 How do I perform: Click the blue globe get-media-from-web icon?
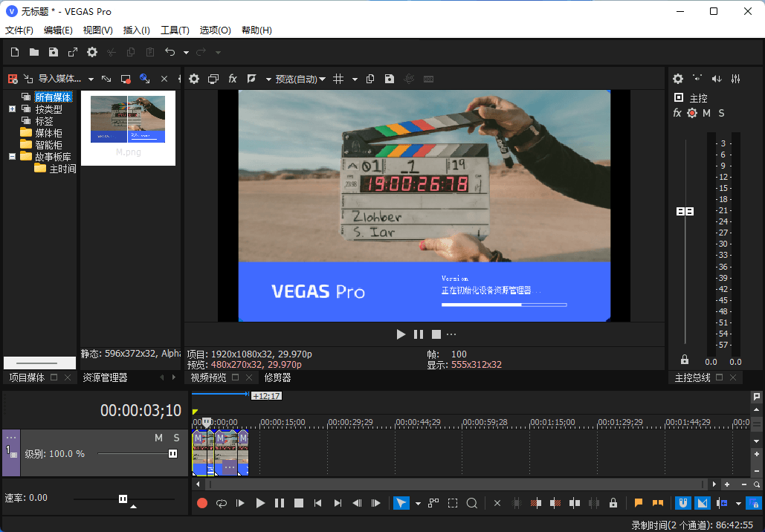pyautogui.click(x=144, y=79)
